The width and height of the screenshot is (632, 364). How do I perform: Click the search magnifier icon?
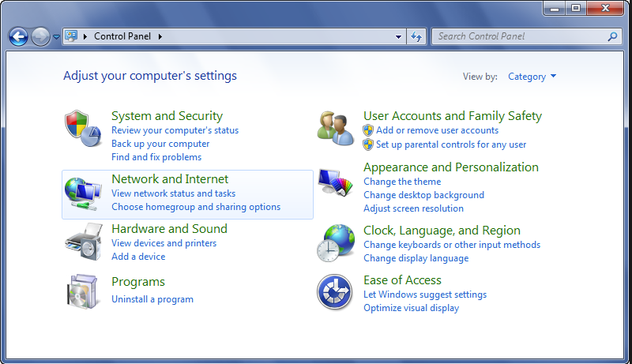pyautogui.click(x=612, y=36)
